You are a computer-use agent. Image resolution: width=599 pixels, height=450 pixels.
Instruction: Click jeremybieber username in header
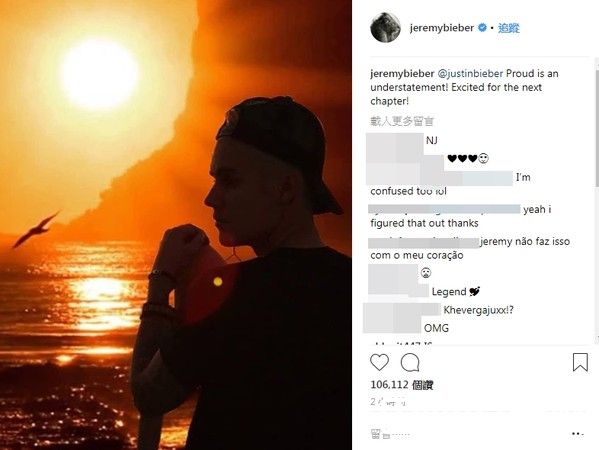tap(442, 28)
